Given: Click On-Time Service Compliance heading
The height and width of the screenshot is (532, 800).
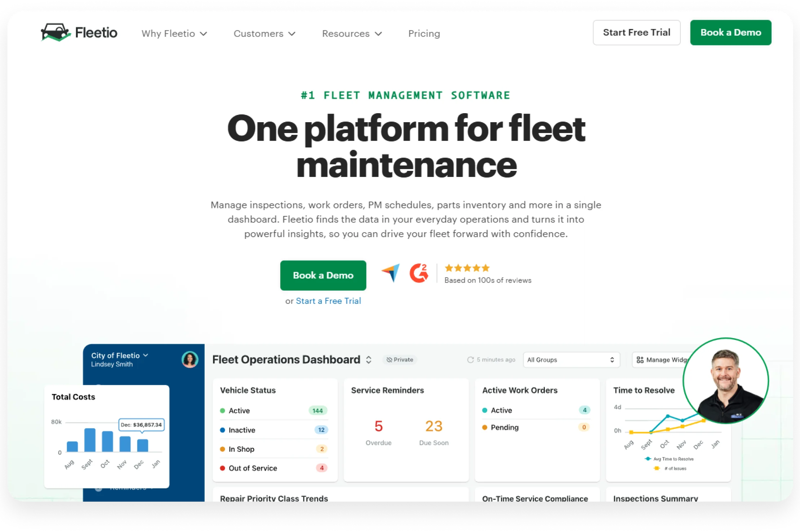Looking at the screenshot, I should (535, 498).
